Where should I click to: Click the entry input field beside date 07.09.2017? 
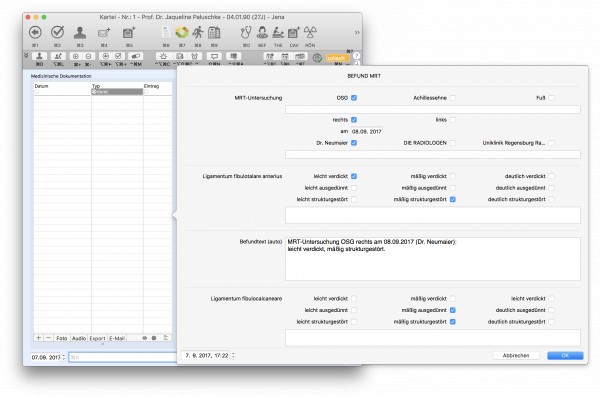[x=122, y=357]
